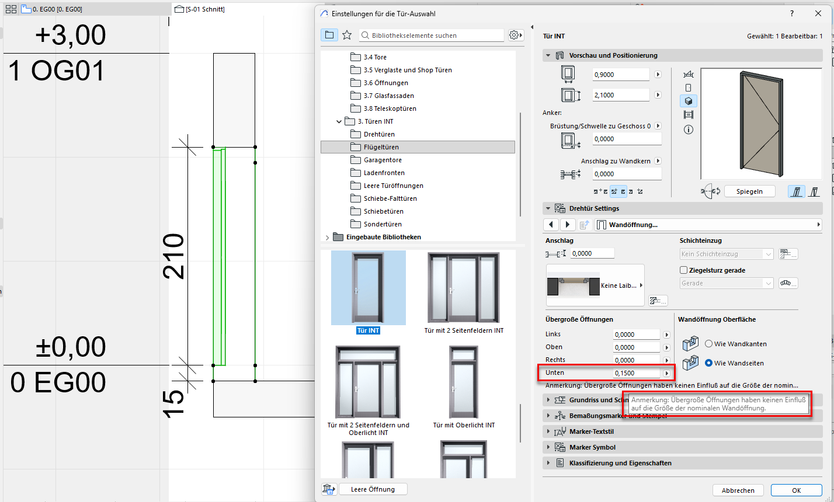Screen dimensions: 834x502
Task: Click the Spiegeln button
Action: pos(749,191)
